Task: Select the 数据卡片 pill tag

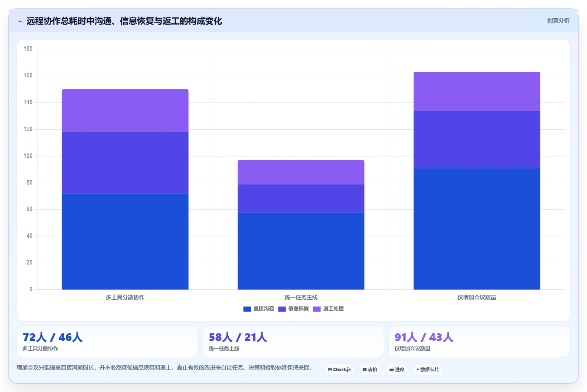Action: [428, 369]
